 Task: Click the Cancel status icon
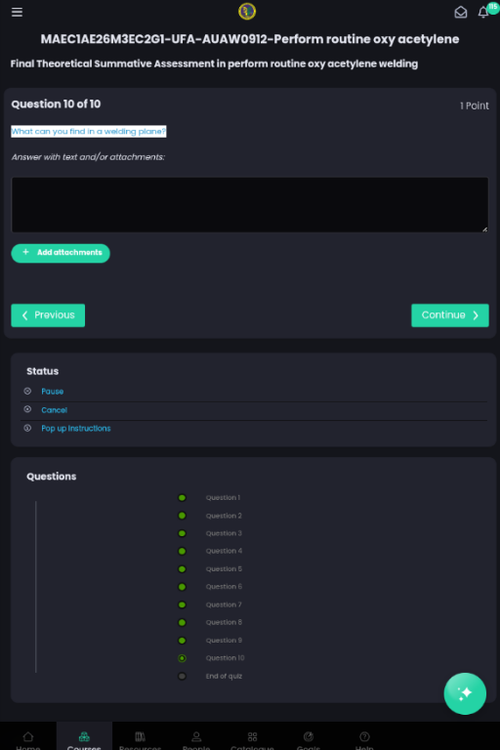(x=27, y=409)
